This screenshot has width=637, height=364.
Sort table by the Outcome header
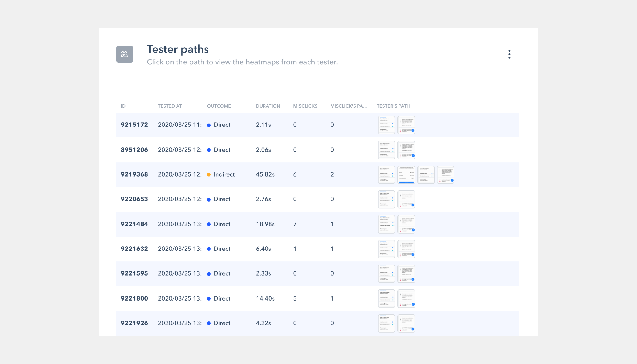click(x=219, y=106)
